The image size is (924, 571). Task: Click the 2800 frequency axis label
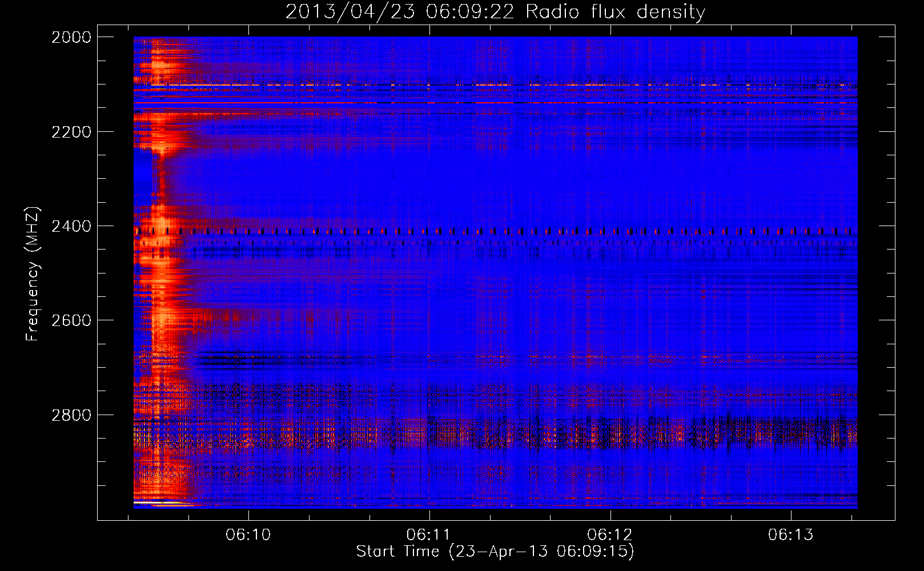tap(71, 415)
